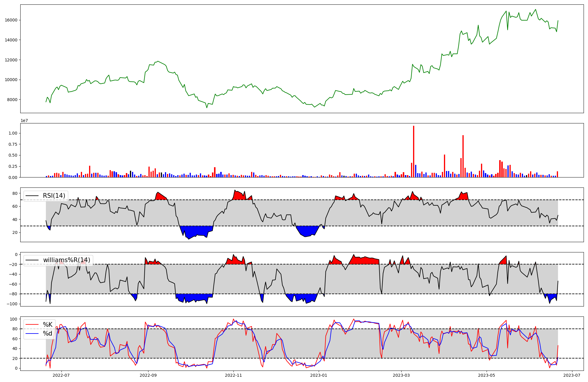Click the 1e7 volume scale label
The image size is (588, 382).
click(x=24, y=120)
